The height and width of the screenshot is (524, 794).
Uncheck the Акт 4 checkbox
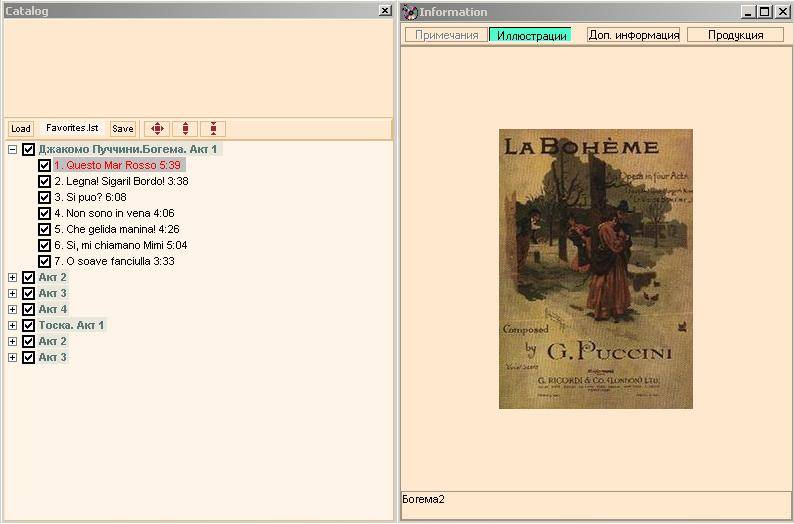(x=28, y=309)
